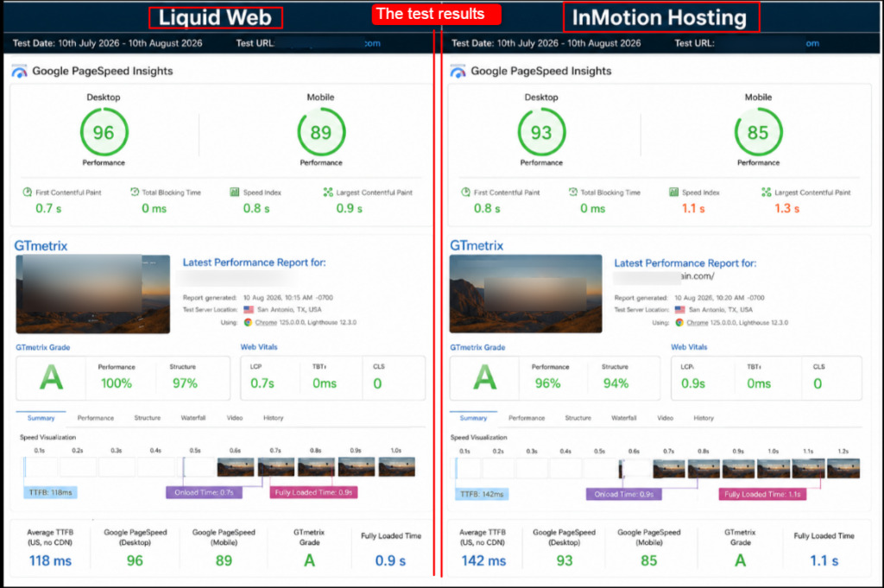
Task: Switch to Structure tab in InMotion report
Action: (578, 418)
